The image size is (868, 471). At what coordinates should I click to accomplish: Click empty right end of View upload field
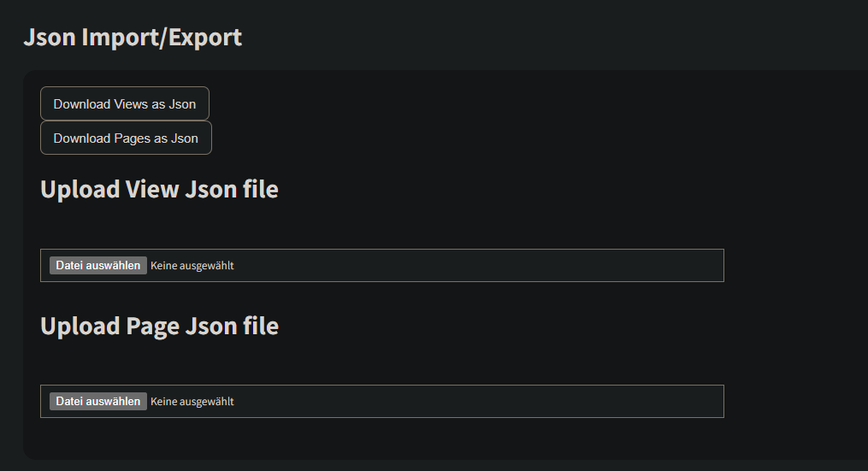coord(676,266)
